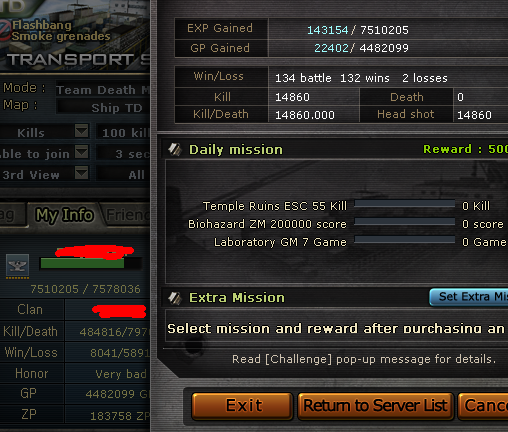Expand the able to join dropdown
The image size is (508, 432).
(x=81, y=152)
